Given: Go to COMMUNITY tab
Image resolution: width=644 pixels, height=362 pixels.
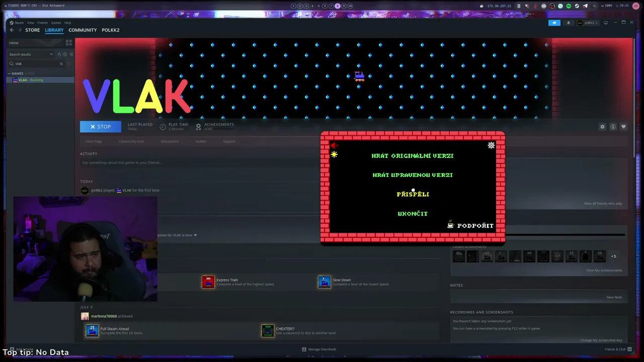Looking at the screenshot, I should [x=83, y=30].
